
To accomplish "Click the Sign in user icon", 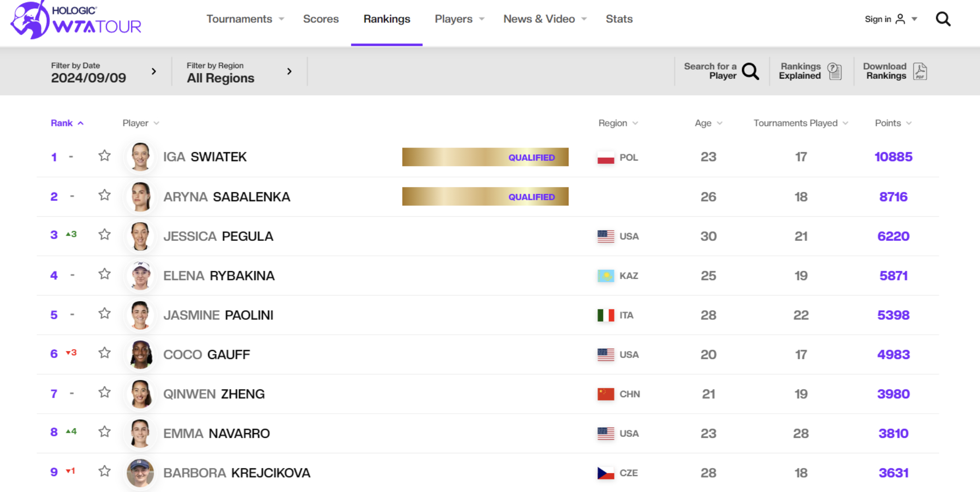I will point(900,19).
